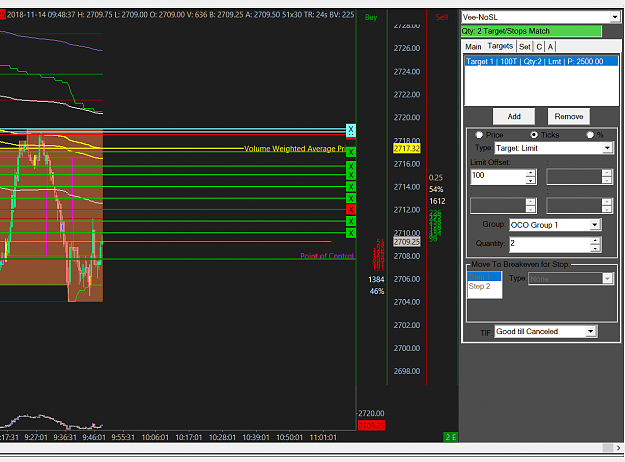Switch to the Set tab

[525, 47]
